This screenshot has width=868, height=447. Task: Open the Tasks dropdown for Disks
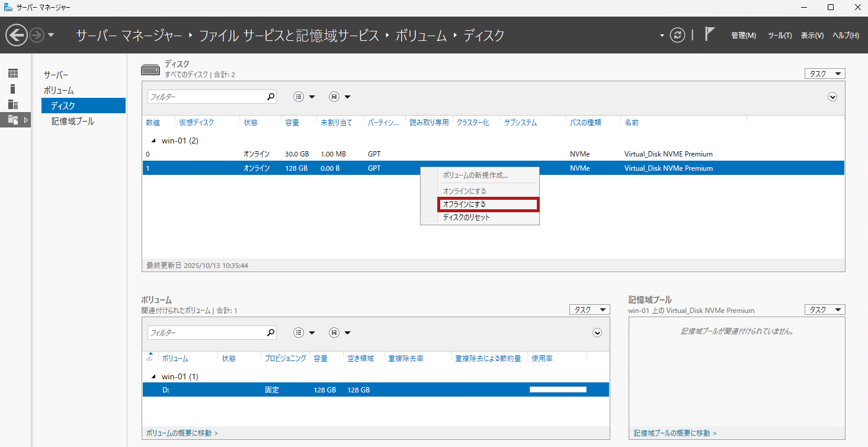(x=824, y=74)
